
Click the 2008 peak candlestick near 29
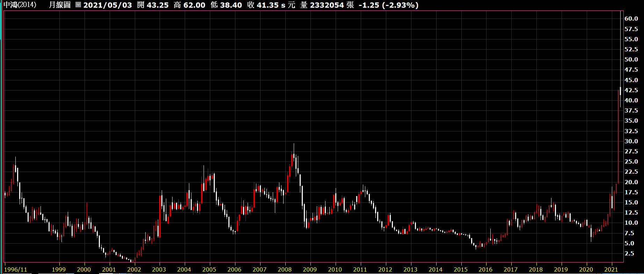pyautogui.click(x=294, y=154)
